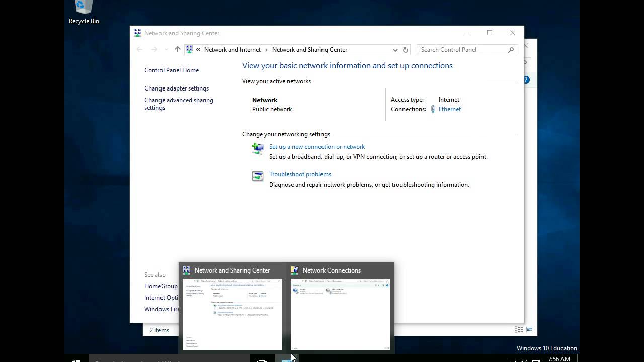Image resolution: width=644 pixels, height=362 pixels.
Task: Go up one level with the Up arrow
Action: point(177,49)
